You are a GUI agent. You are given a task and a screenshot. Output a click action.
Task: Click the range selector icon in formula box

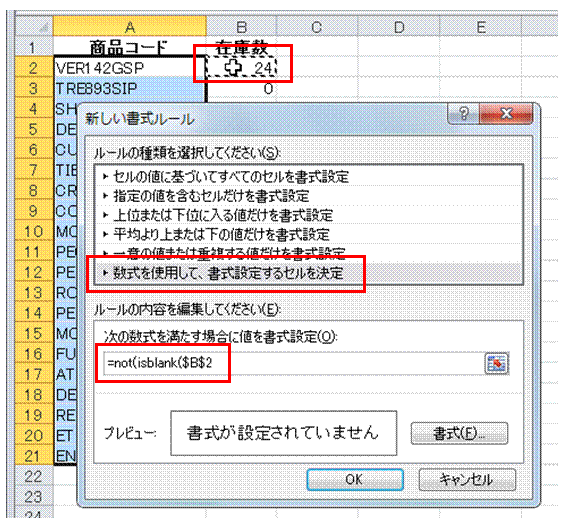[496, 363]
